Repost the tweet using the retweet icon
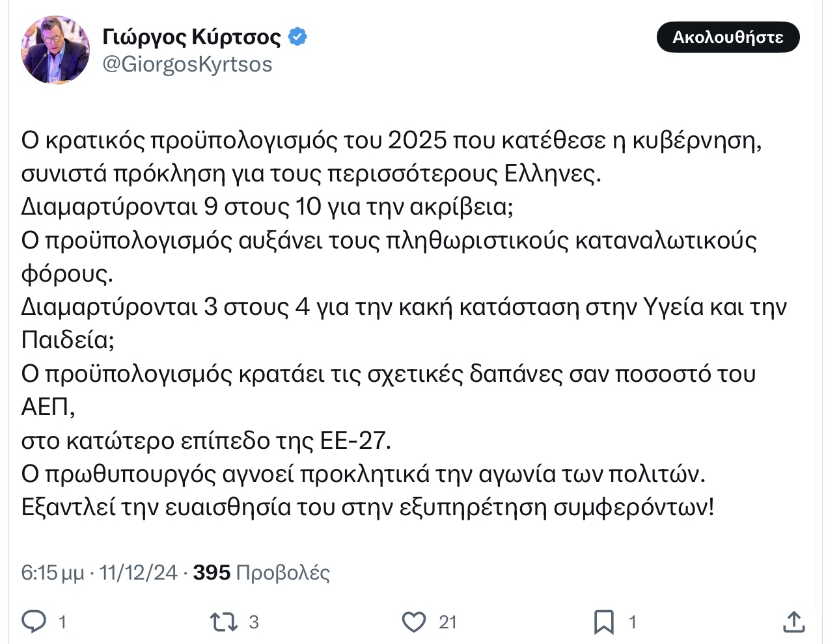The image size is (826, 644). click(x=223, y=622)
